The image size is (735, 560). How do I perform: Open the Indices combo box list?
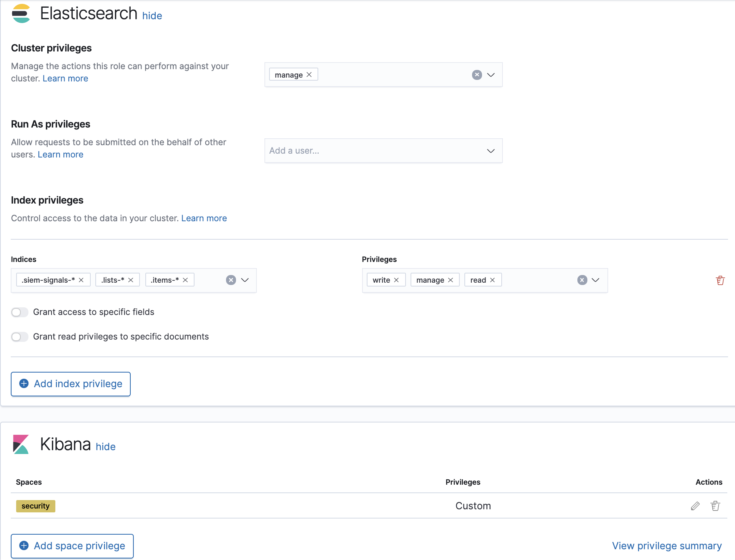point(245,280)
